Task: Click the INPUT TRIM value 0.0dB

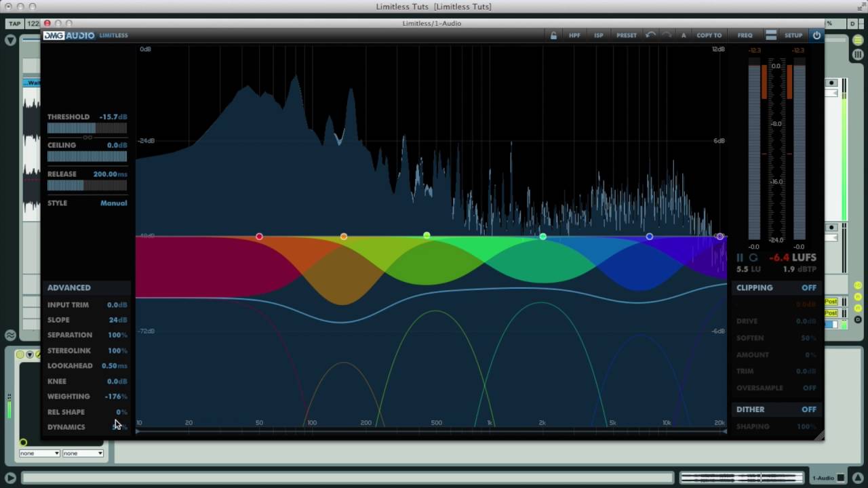Action: pyautogui.click(x=117, y=305)
